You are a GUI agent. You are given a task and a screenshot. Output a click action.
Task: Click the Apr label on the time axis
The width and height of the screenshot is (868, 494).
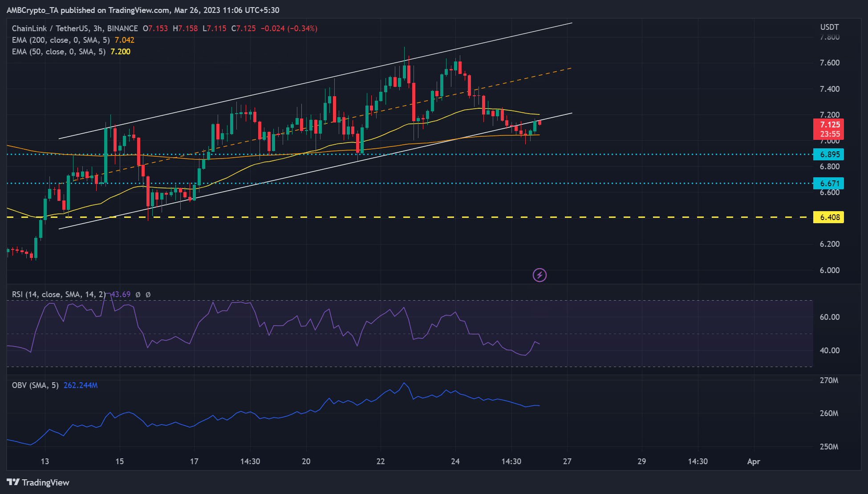point(754,461)
